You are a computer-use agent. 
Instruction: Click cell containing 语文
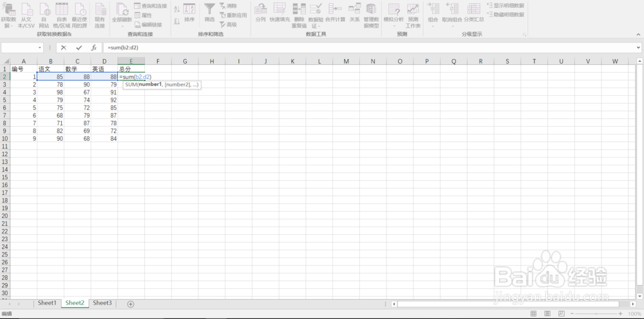[50, 69]
